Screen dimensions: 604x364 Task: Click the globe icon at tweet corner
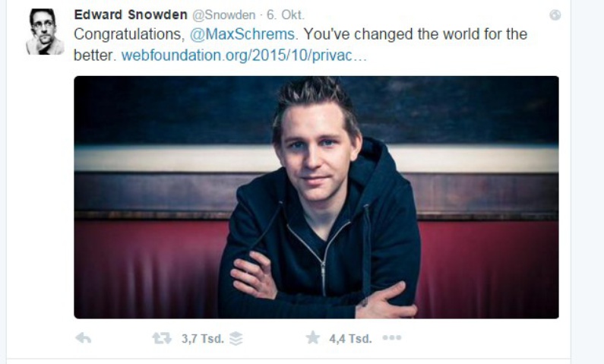click(x=555, y=15)
